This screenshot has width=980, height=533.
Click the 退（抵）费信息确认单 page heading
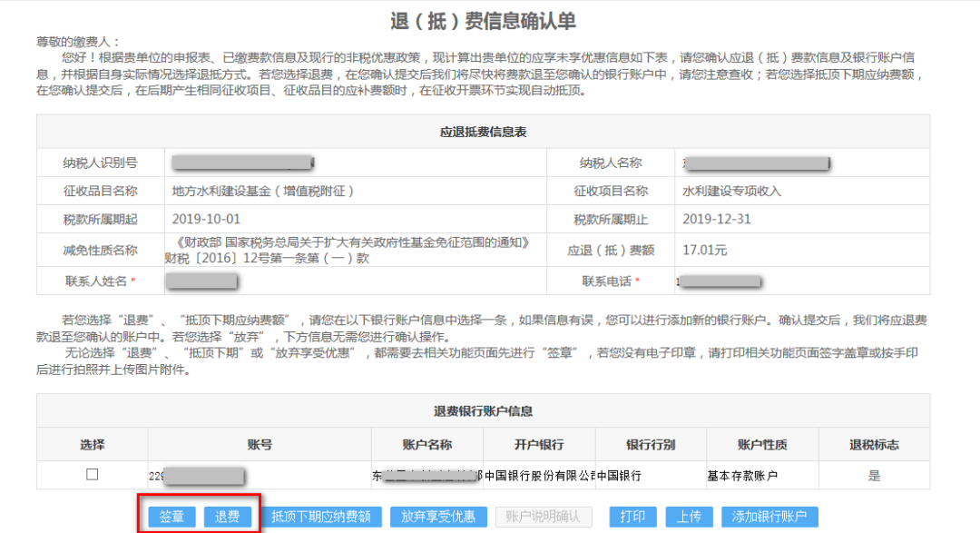point(483,21)
